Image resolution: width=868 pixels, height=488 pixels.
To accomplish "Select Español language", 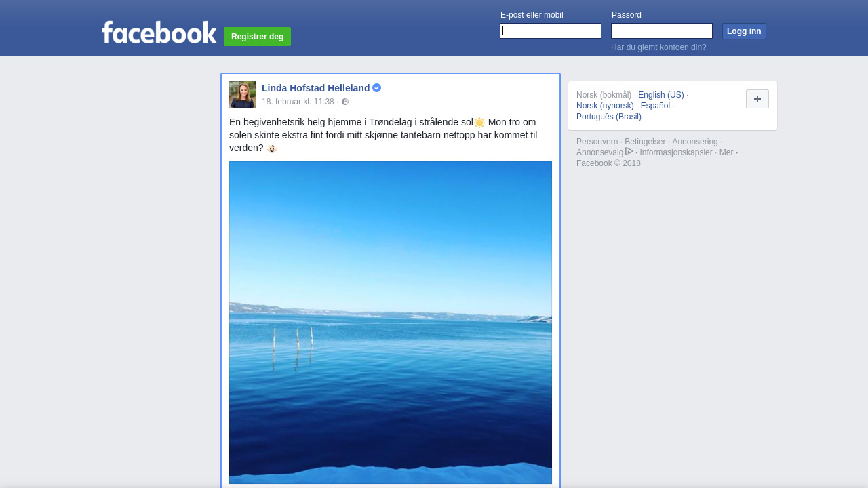I will [655, 106].
